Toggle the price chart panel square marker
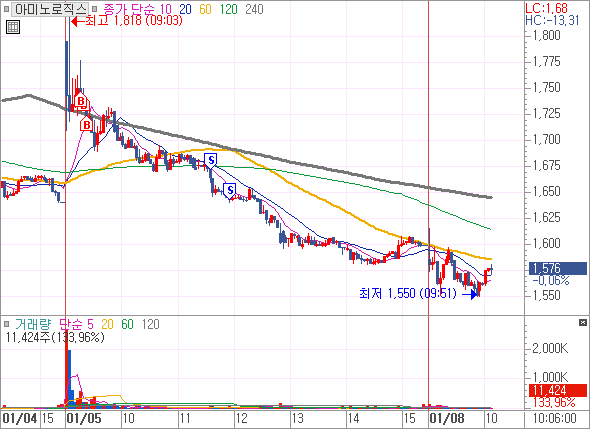 pos(6,8)
